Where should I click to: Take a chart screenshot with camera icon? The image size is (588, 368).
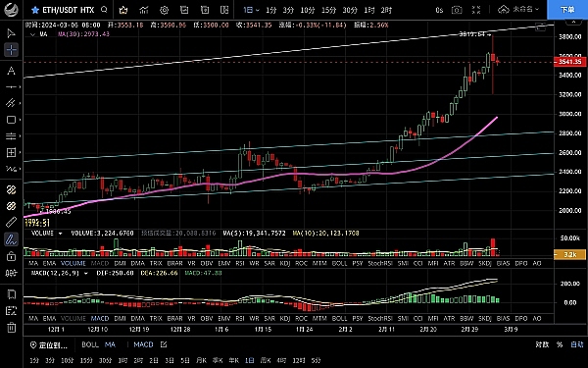tap(457, 10)
